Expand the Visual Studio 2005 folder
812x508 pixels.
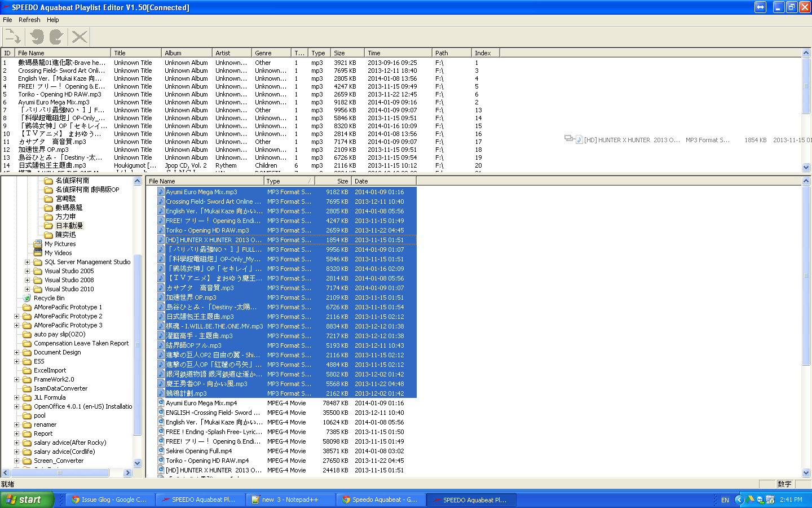click(x=27, y=271)
